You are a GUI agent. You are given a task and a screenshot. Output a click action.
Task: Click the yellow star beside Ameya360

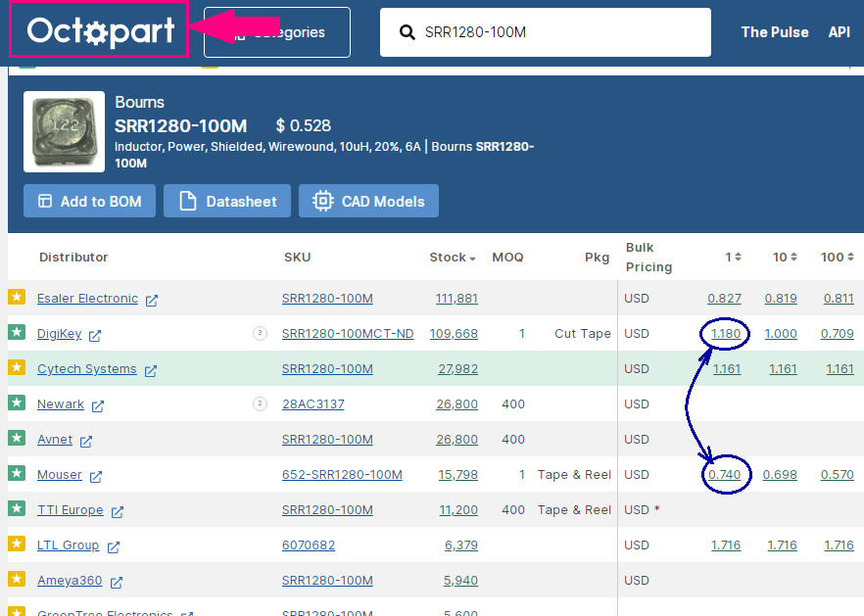[17, 579]
